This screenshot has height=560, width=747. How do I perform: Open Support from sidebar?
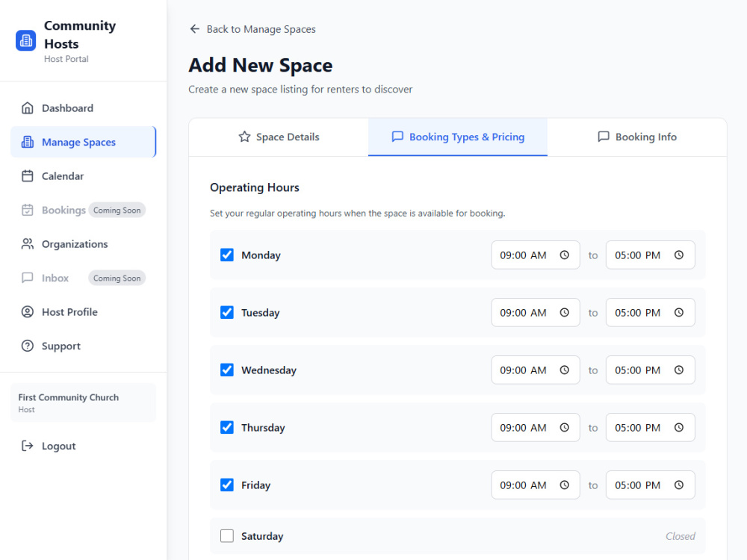tap(84, 346)
